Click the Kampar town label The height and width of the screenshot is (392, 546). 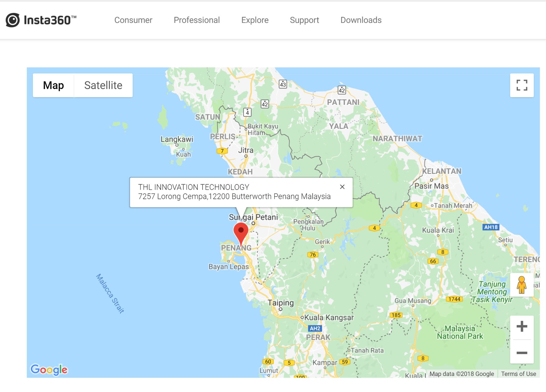pos(325,363)
